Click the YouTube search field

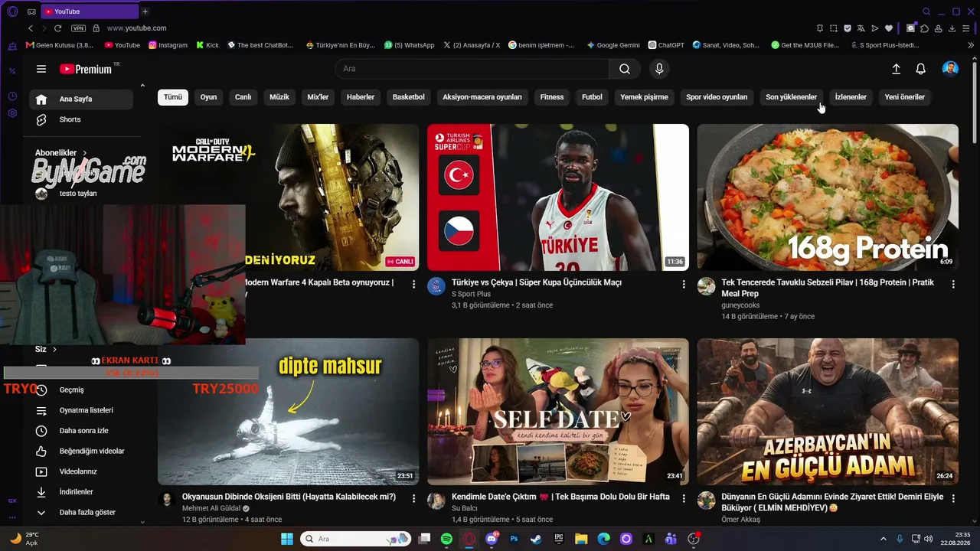pos(472,69)
